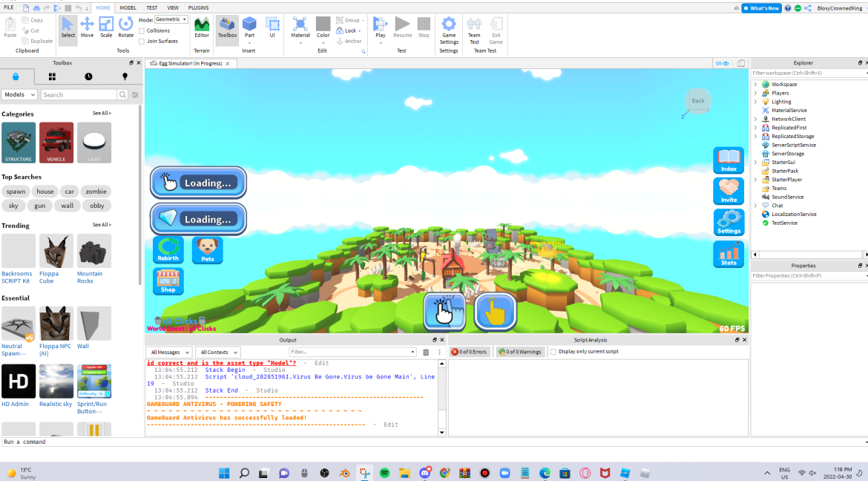Open the Pets menu button
Screen dimensions: 868x481
click(x=208, y=250)
